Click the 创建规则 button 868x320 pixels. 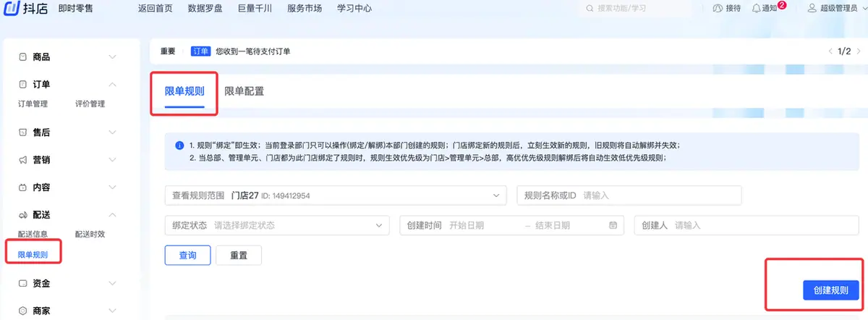pyautogui.click(x=831, y=290)
